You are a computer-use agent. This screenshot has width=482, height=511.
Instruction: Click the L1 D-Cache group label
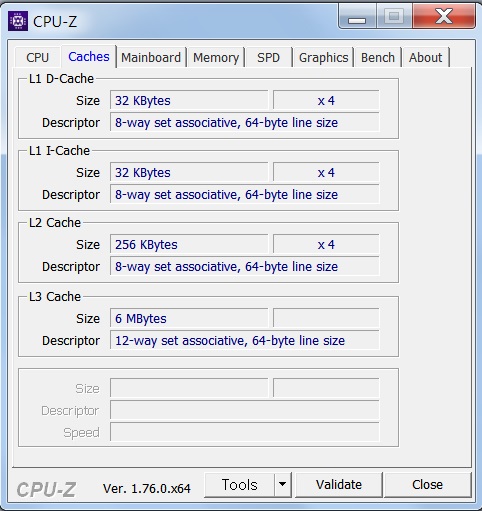click(x=61, y=79)
